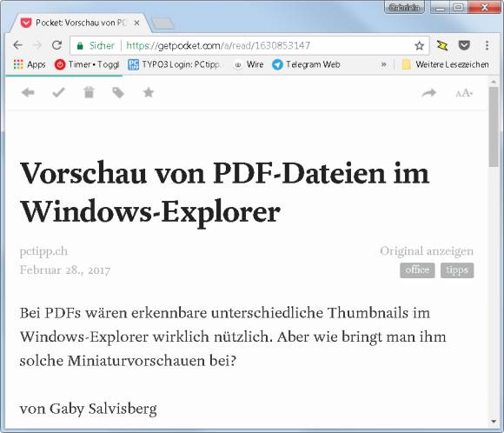The image size is (504, 433).
Task: Click Pocket's back to list arrow
Action: click(x=28, y=93)
